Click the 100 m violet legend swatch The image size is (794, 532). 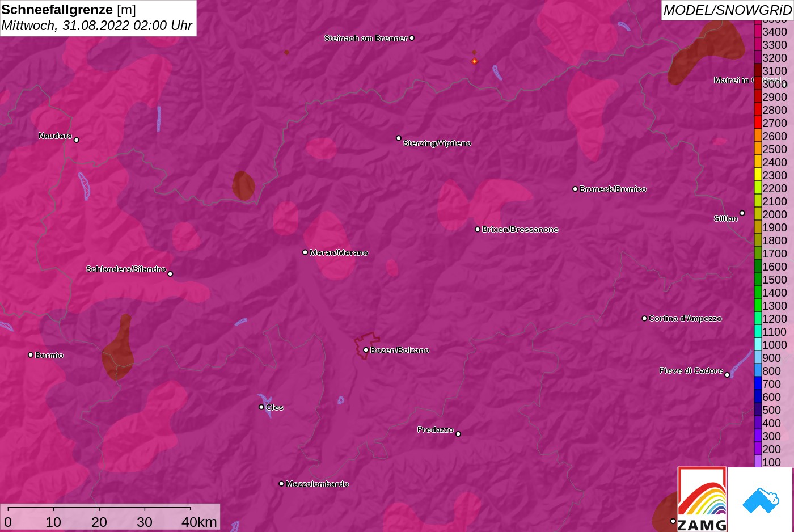[x=758, y=462]
